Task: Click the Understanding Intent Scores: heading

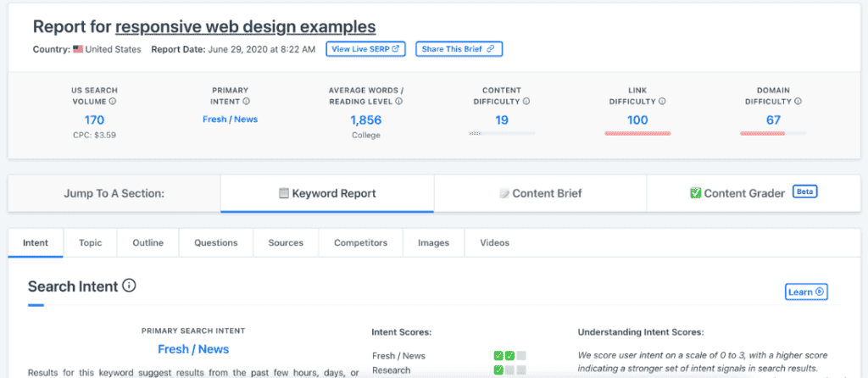Action: coord(641,332)
